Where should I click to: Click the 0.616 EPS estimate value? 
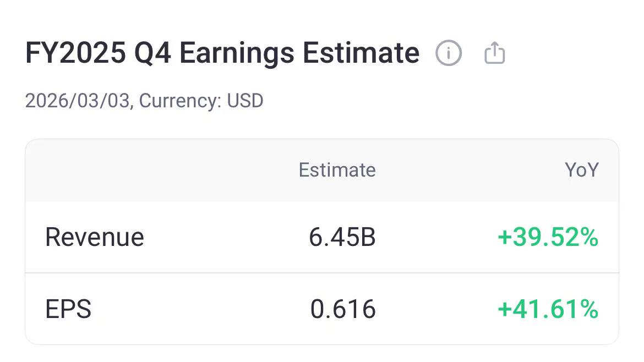tap(343, 309)
